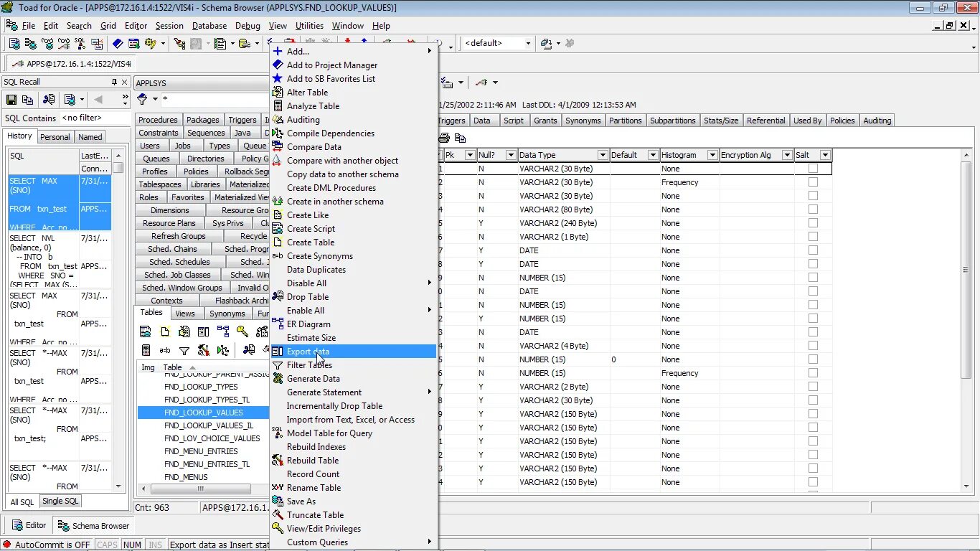Click the Sched. Job Classes button

[x=177, y=275]
